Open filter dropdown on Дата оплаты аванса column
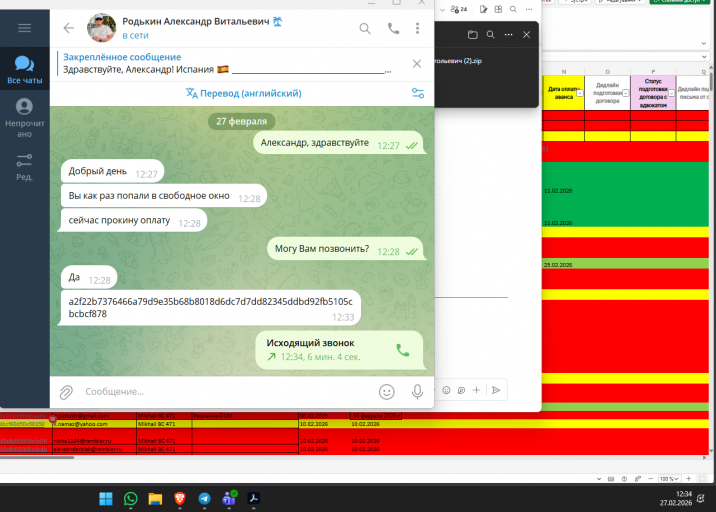 pos(579,93)
